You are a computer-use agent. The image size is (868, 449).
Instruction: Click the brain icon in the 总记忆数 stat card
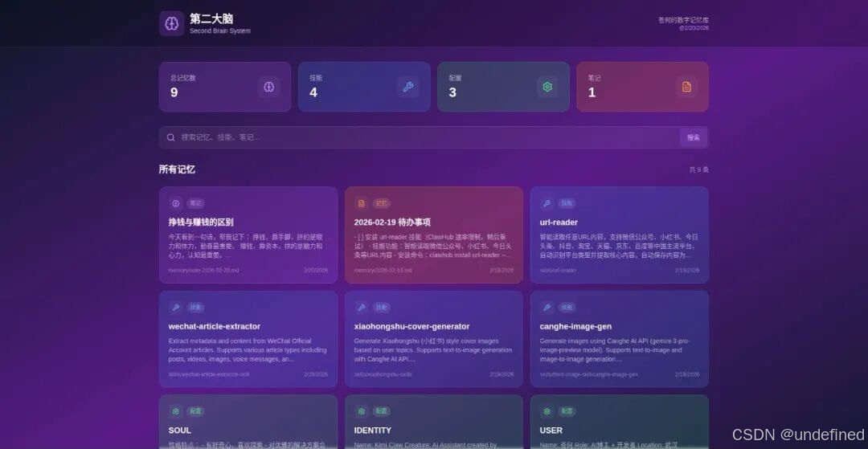point(269,87)
